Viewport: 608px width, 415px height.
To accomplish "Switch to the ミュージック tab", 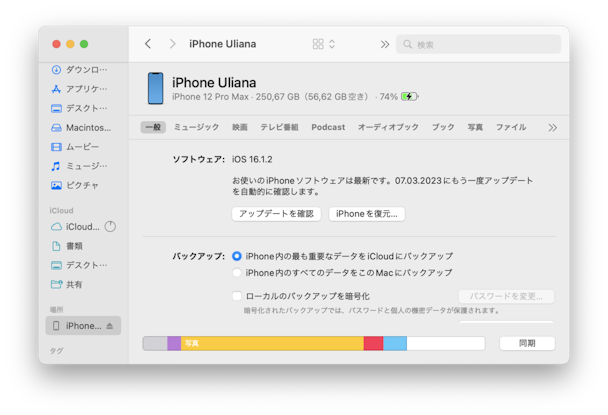I will [x=196, y=127].
